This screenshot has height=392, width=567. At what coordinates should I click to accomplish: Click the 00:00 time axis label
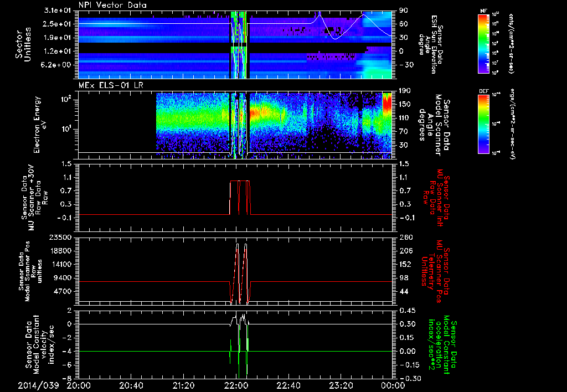tap(393, 385)
